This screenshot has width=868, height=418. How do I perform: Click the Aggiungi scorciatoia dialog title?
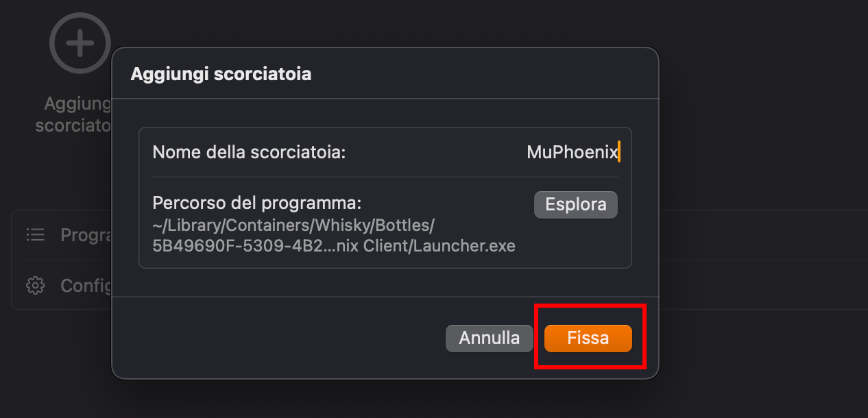[x=221, y=74]
